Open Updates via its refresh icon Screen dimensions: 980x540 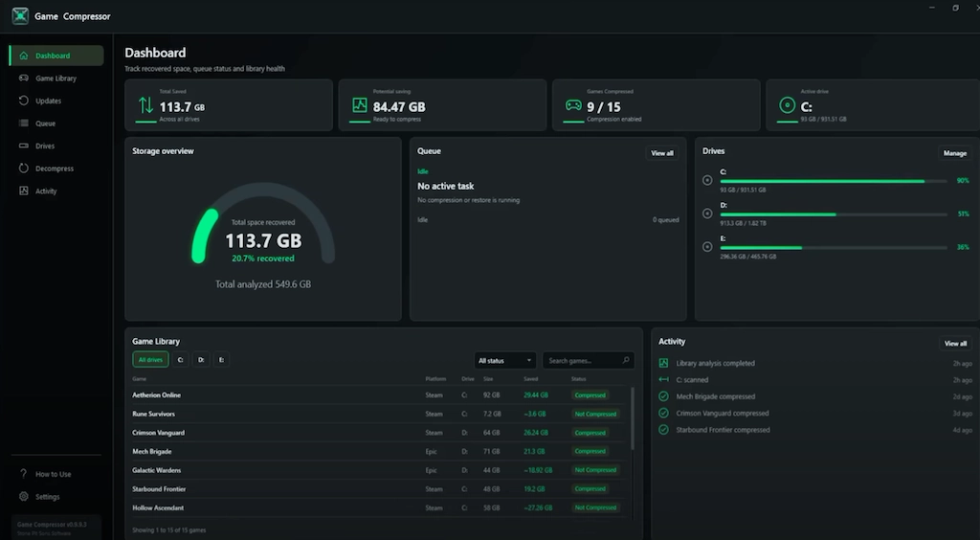(x=24, y=101)
